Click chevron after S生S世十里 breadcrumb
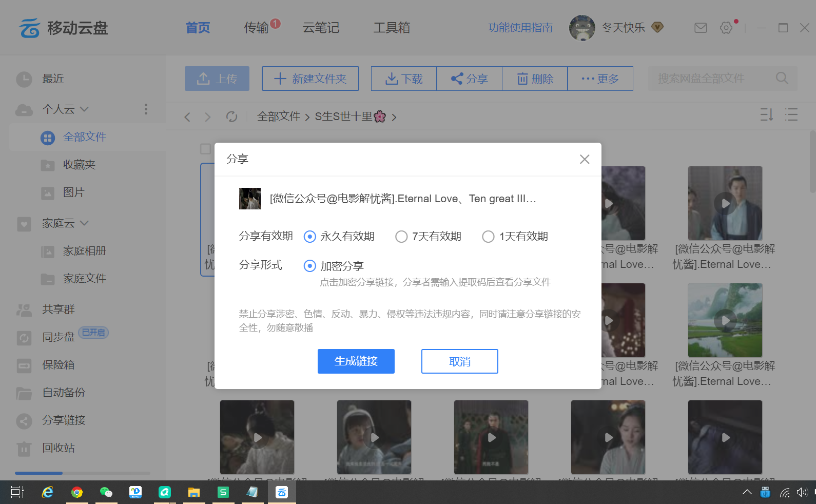The height and width of the screenshot is (504, 816). pos(394,117)
